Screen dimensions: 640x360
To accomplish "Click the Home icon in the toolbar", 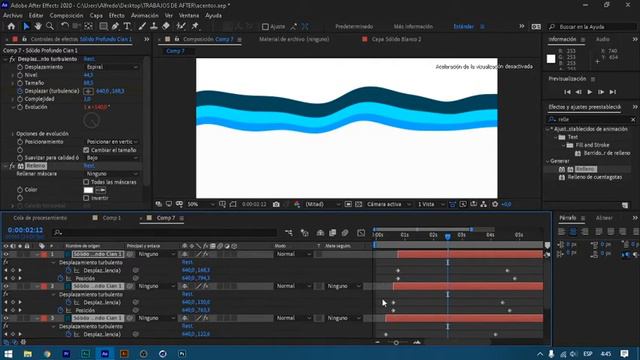I will pos(11,27).
